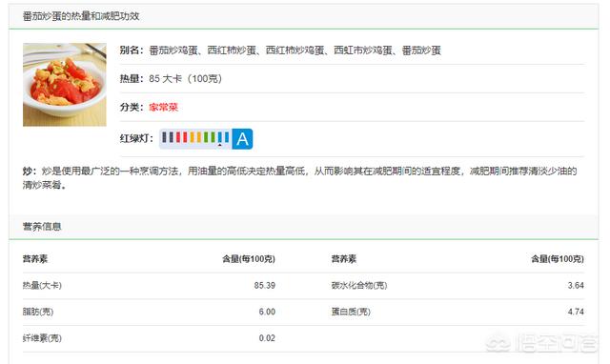
Task: Click the 3.64 carbohydrate value
Action: [576, 286]
